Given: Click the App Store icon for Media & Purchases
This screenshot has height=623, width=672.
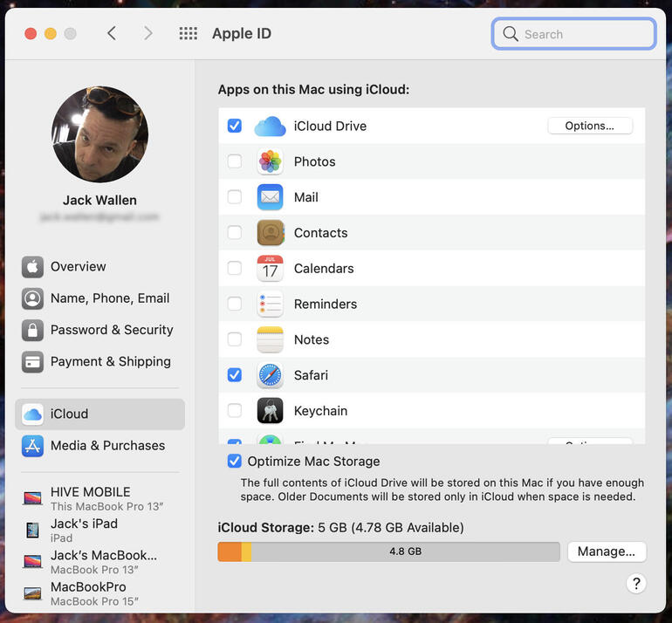Looking at the screenshot, I should (32, 446).
